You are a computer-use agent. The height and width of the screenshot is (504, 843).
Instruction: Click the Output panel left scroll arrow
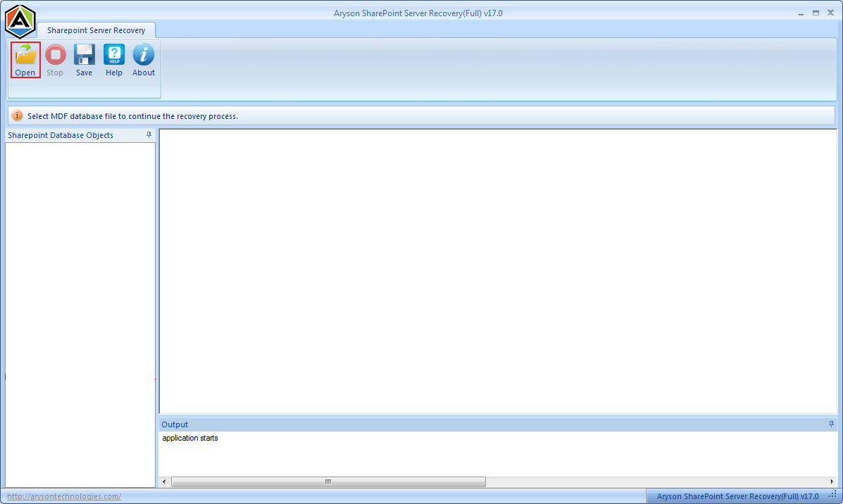[165, 481]
